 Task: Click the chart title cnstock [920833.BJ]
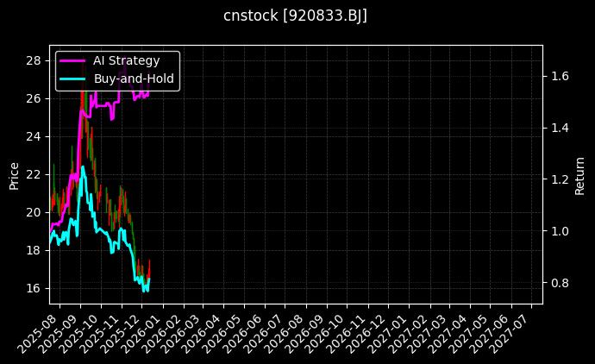click(x=297, y=16)
